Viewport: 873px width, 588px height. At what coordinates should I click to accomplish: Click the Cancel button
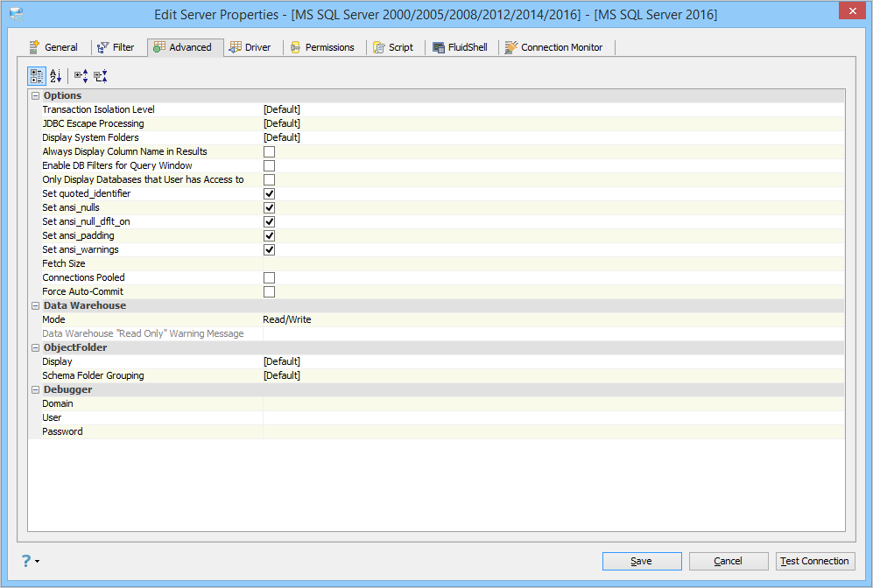tap(729, 561)
